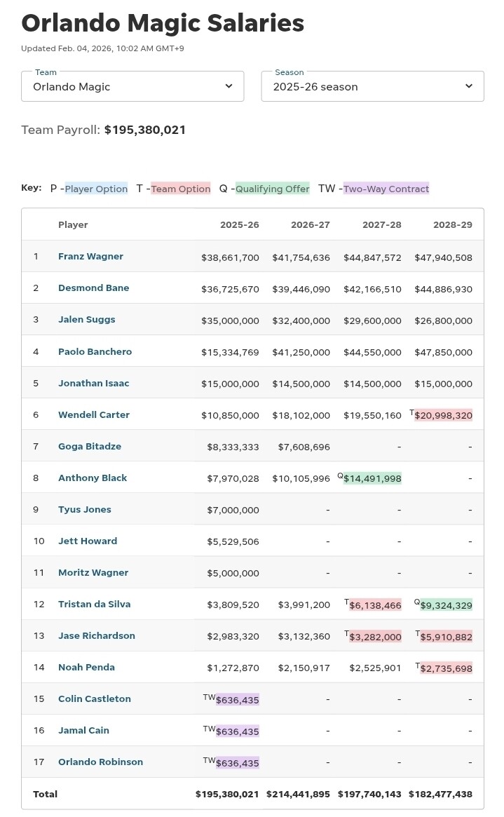Click Anthony Black's $14,491,998 qualifying offer
This screenshot has height=817, width=504.
click(372, 479)
